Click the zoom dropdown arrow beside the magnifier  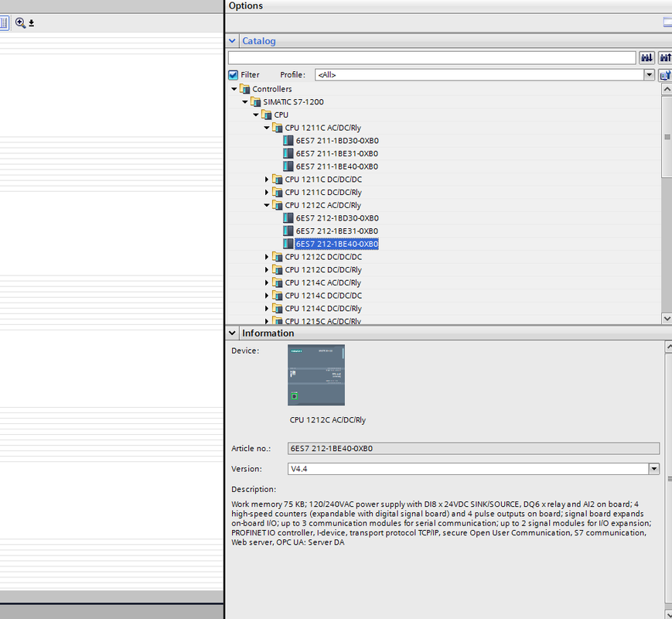click(31, 23)
